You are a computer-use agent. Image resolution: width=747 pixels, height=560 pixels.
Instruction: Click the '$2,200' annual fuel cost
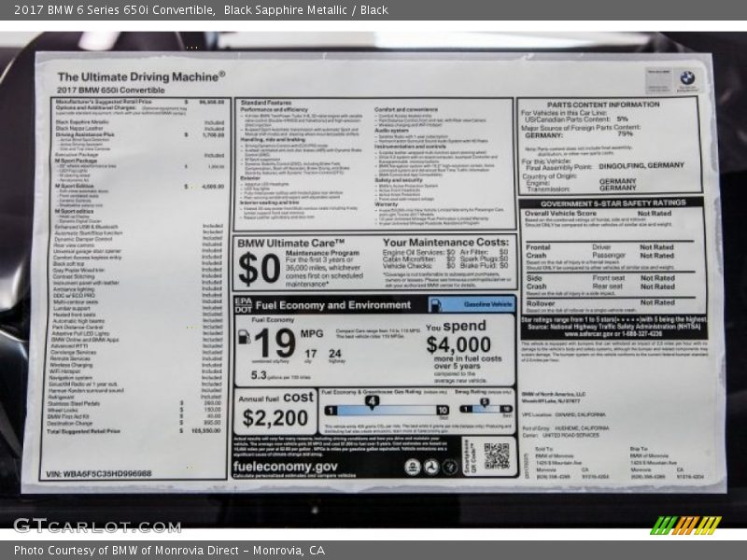pos(275,418)
